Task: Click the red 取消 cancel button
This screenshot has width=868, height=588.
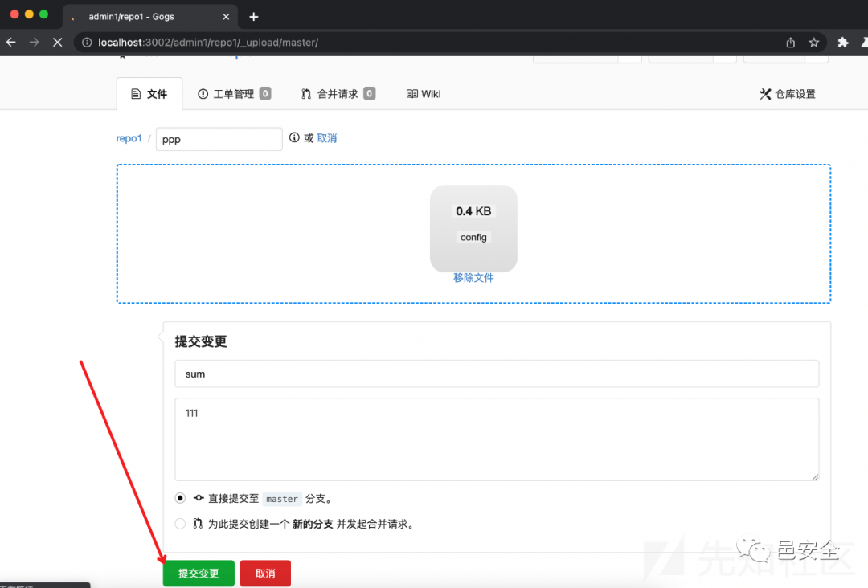Action: pyautogui.click(x=264, y=573)
